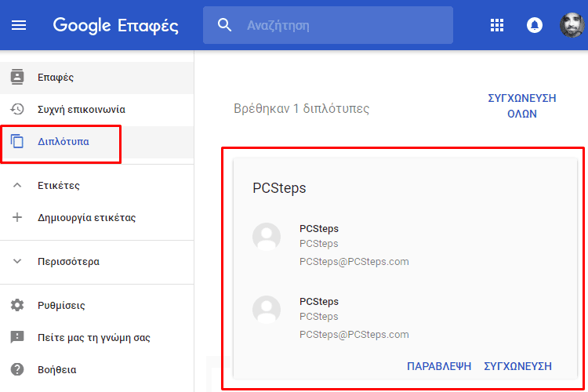Click the Αναζήτηση search field

328,25
